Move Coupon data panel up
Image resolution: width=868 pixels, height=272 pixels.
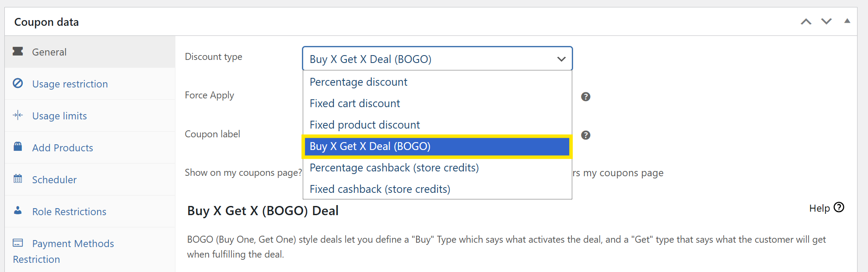coord(806,21)
